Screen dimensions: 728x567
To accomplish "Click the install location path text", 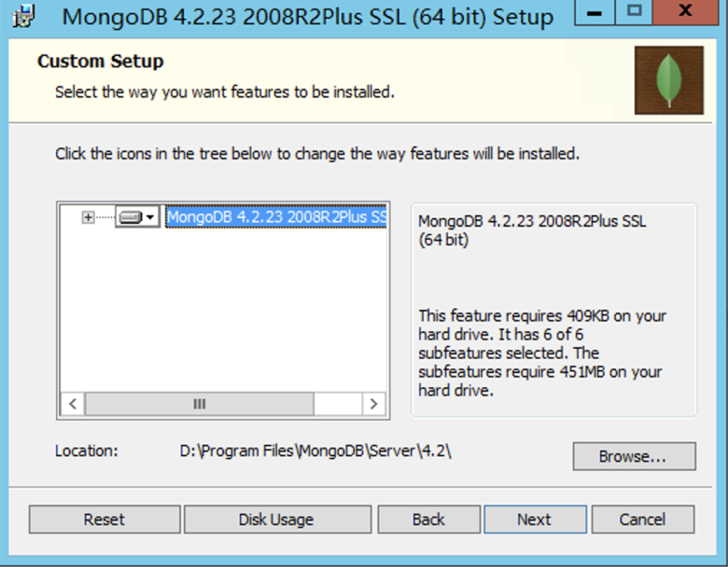I will click(316, 450).
